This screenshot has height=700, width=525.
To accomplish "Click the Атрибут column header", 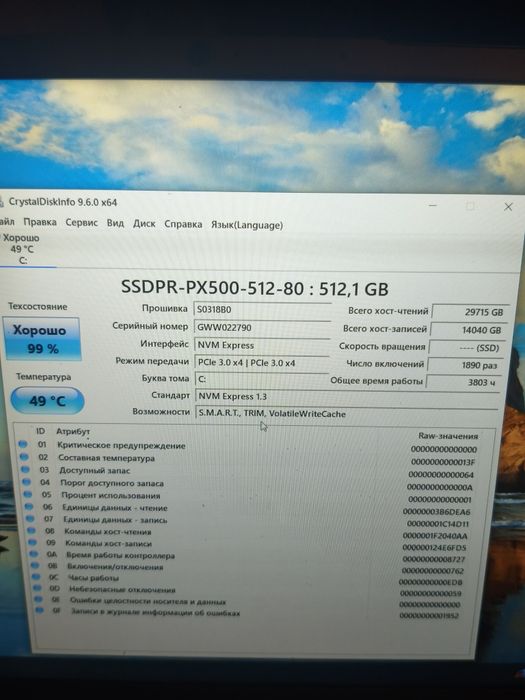I will point(73,431).
